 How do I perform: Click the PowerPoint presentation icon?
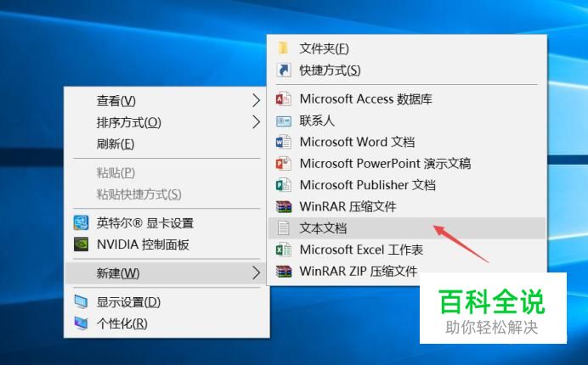(284, 164)
